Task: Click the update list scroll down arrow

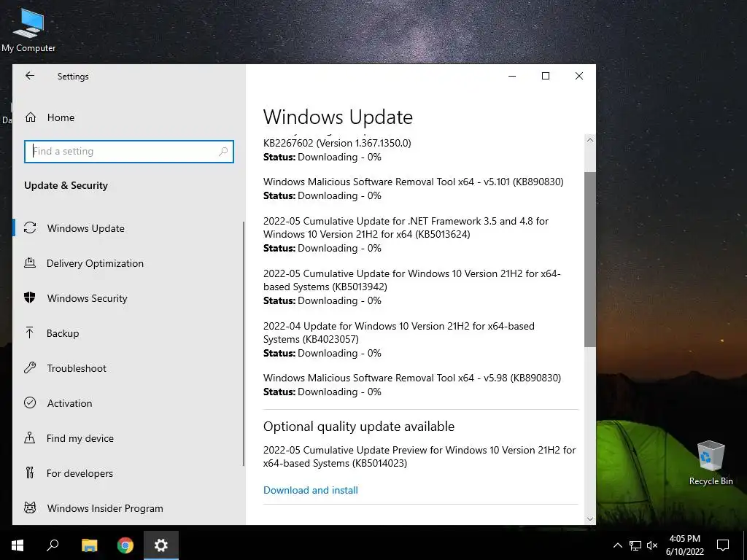Action: (x=590, y=519)
